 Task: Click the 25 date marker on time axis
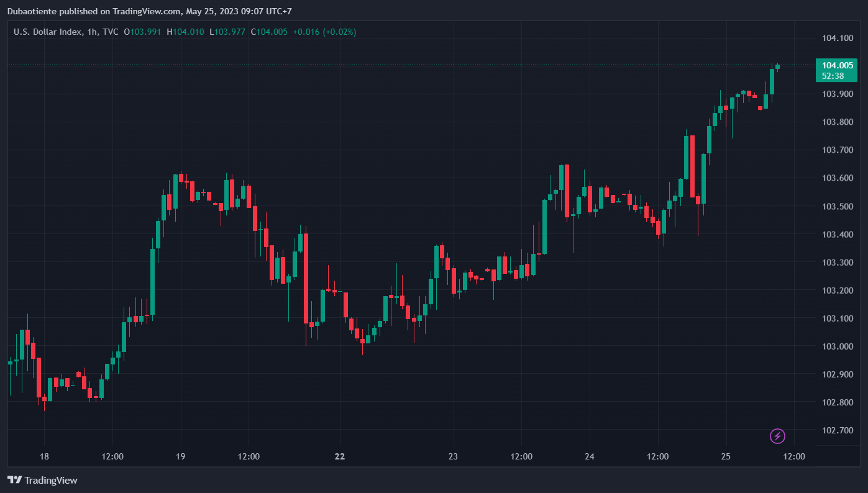726,456
